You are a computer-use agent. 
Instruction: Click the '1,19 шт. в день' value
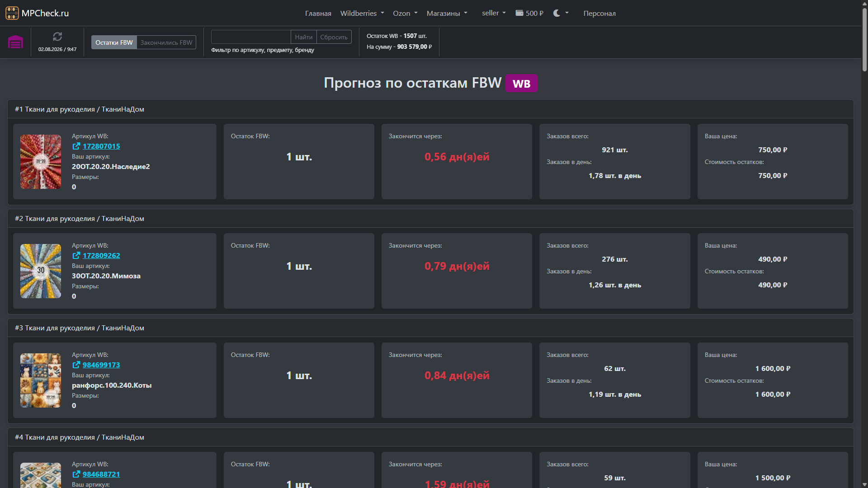coord(615,394)
